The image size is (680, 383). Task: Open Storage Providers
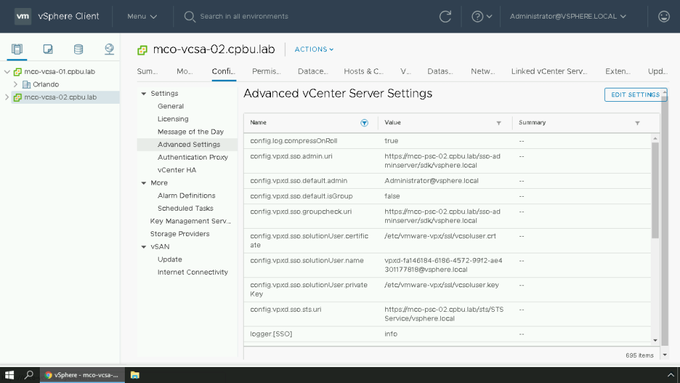(x=180, y=234)
